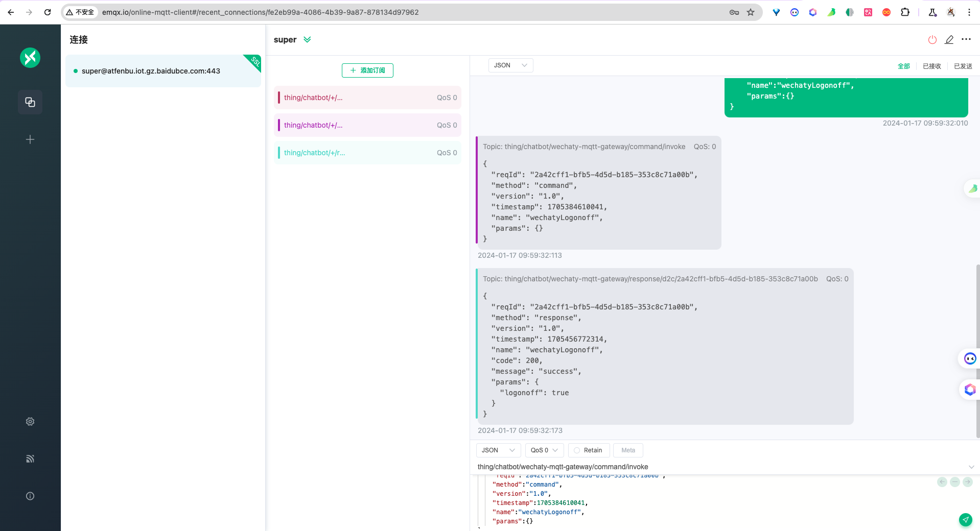Click the red infinity extension icon

click(x=886, y=12)
